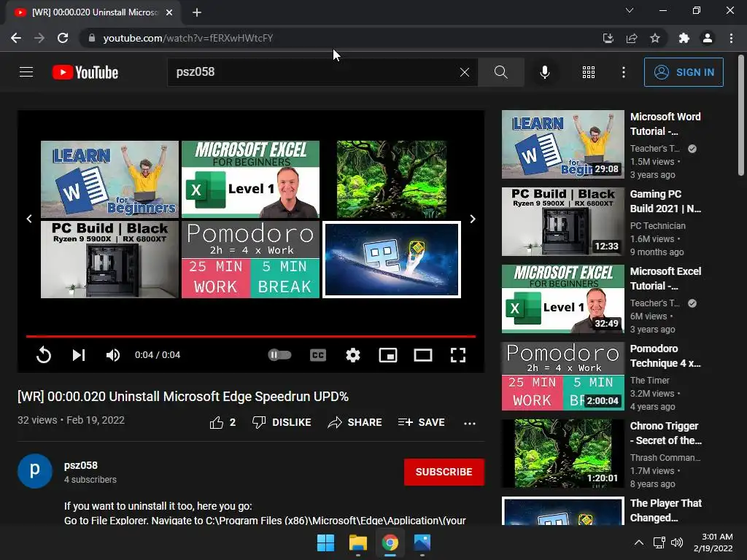Open the YouTube hamburger guide menu
The image size is (747, 560).
26,72
